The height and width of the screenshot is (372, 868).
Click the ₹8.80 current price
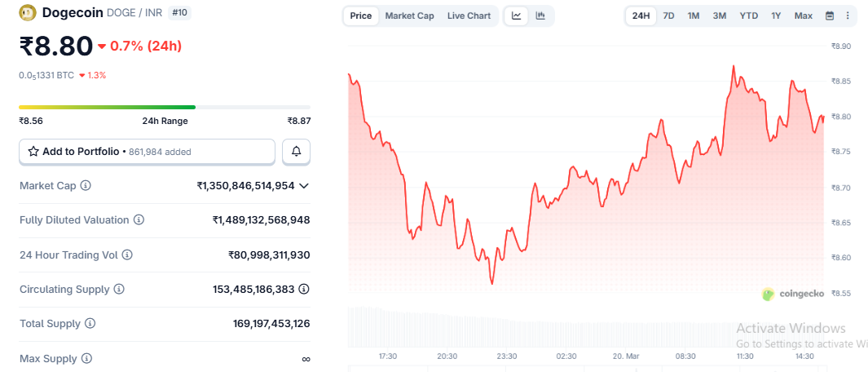point(56,46)
